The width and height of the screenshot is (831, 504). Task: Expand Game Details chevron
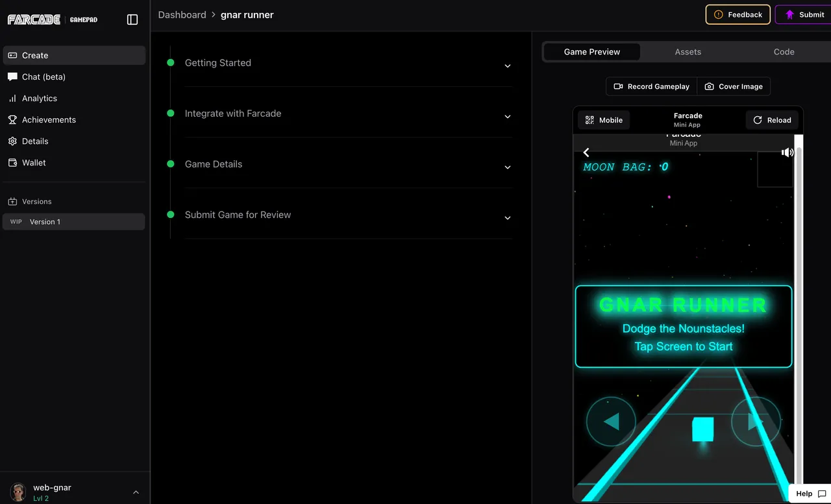click(x=508, y=167)
